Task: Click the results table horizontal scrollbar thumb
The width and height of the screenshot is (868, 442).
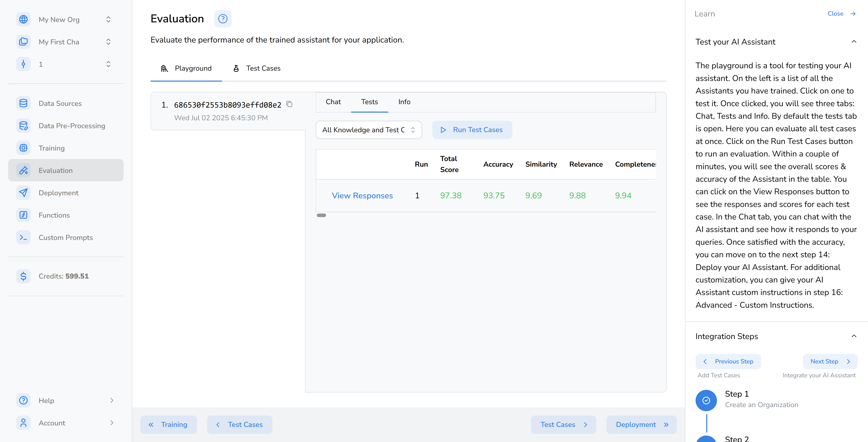Action: 321,215
